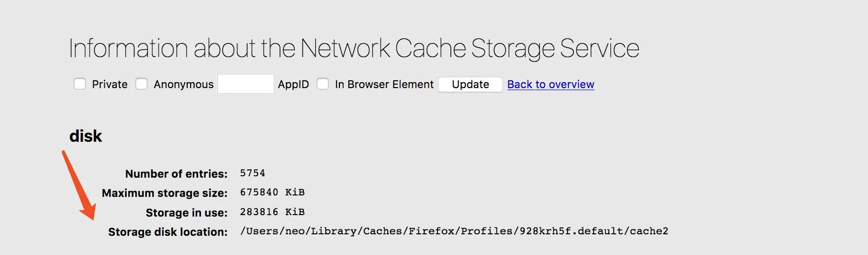
Task: Check the In Browser Element box
Action: [323, 84]
